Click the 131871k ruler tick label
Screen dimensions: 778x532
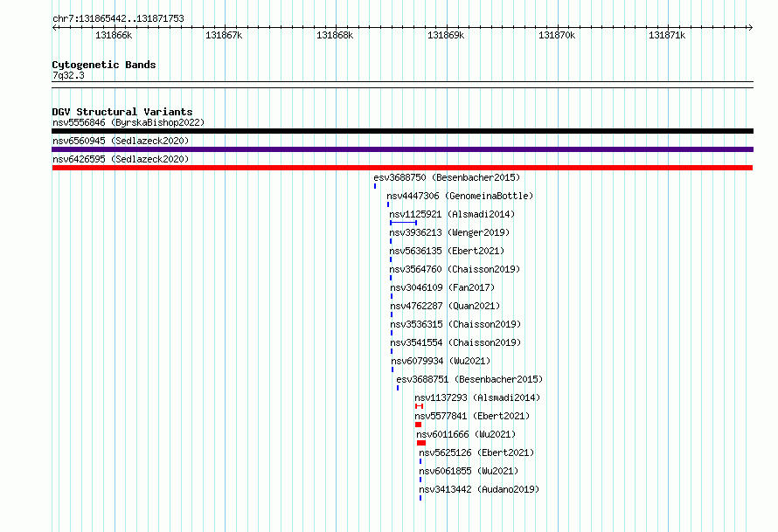tap(667, 35)
